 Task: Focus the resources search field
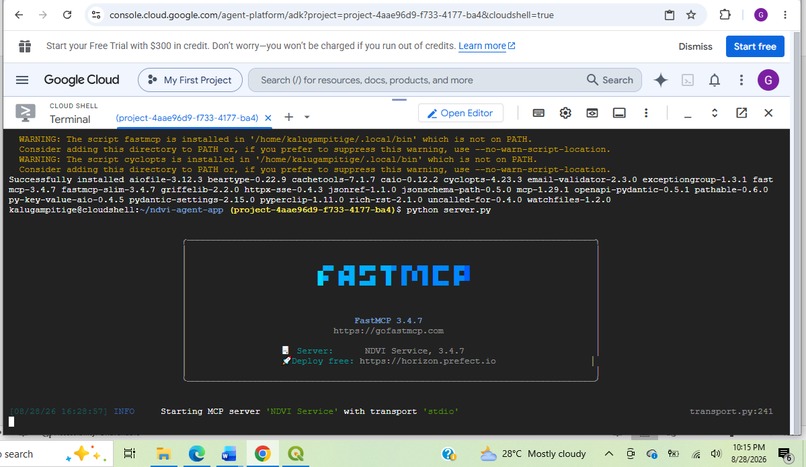tap(419, 80)
